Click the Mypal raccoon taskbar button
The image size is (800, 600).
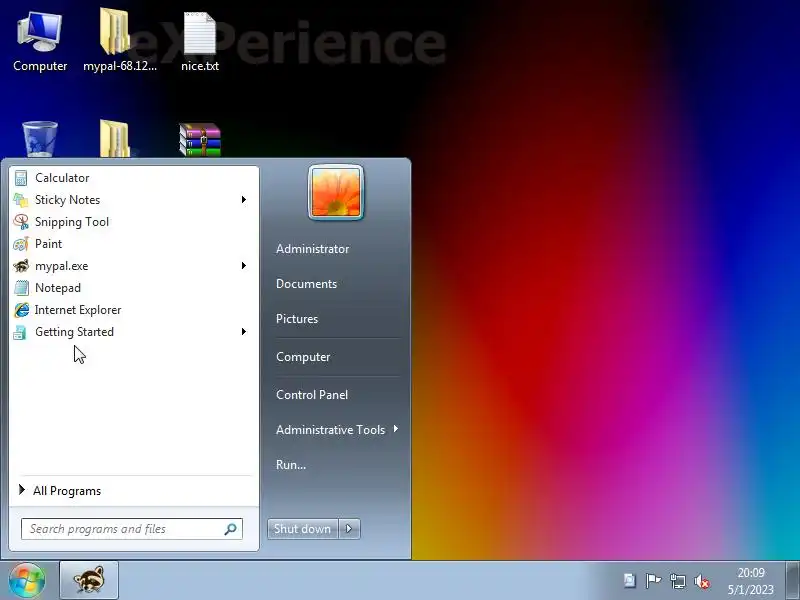[x=89, y=580]
